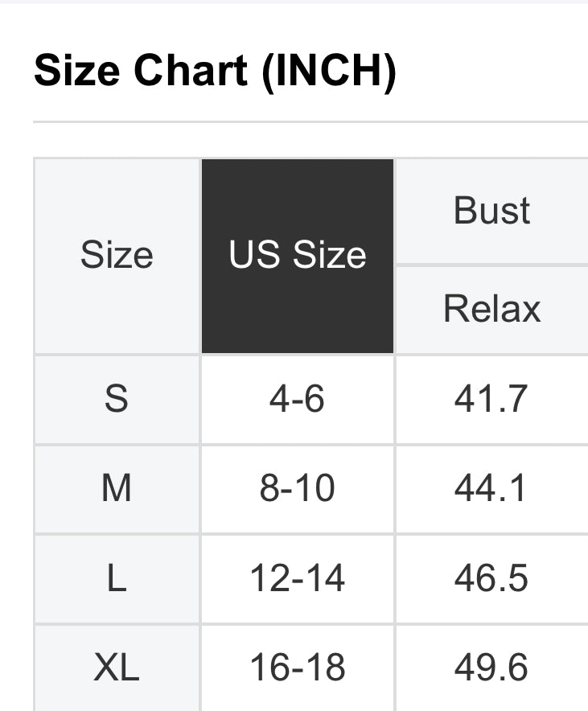This screenshot has width=588, height=711.
Task: Click the 12-14 US size cell
Action: (x=298, y=578)
